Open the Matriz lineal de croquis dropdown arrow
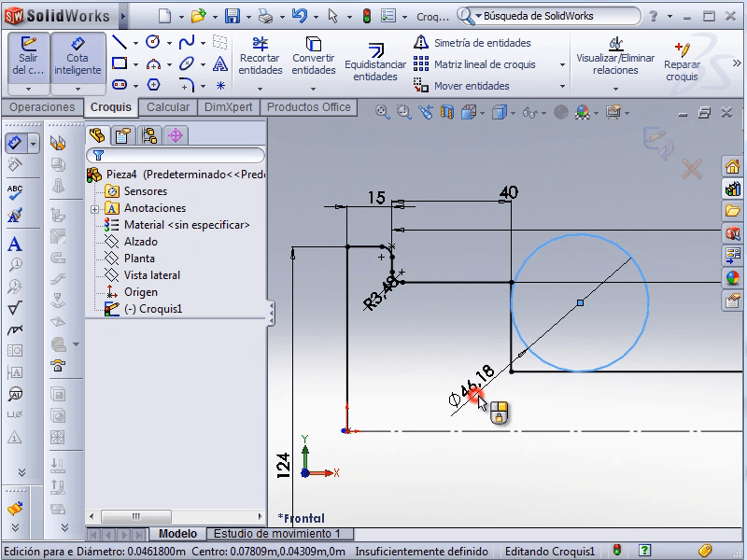 coord(562,65)
